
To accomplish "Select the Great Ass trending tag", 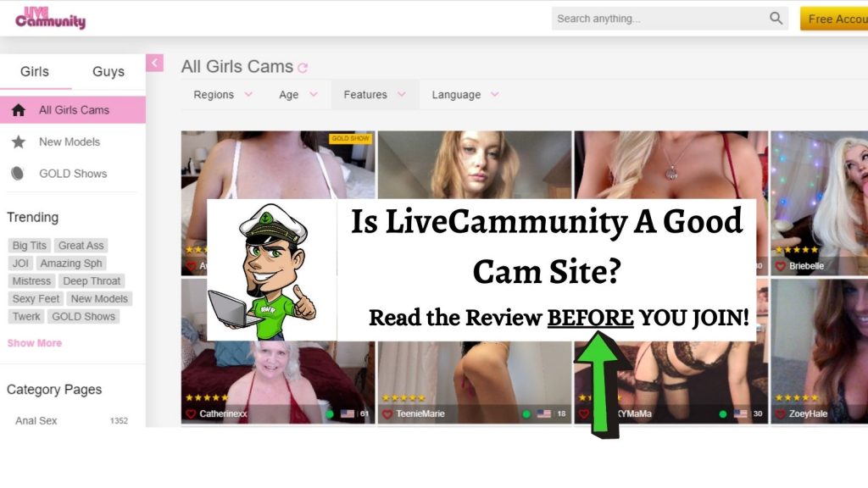I will [x=81, y=245].
